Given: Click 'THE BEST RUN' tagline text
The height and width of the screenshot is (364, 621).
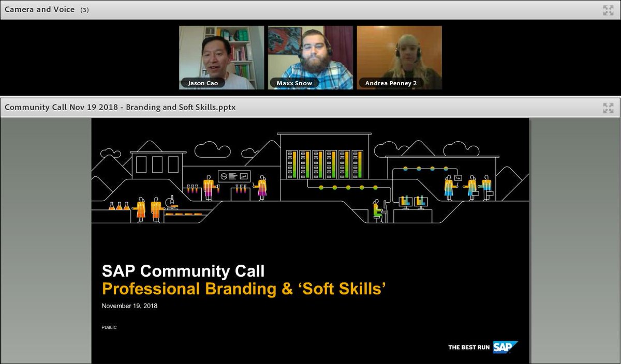Looking at the screenshot, I should tap(469, 347).
